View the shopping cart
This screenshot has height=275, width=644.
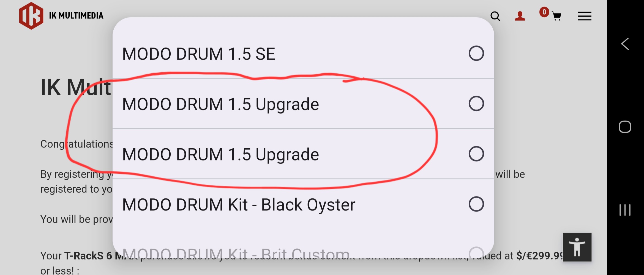coord(556,16)
